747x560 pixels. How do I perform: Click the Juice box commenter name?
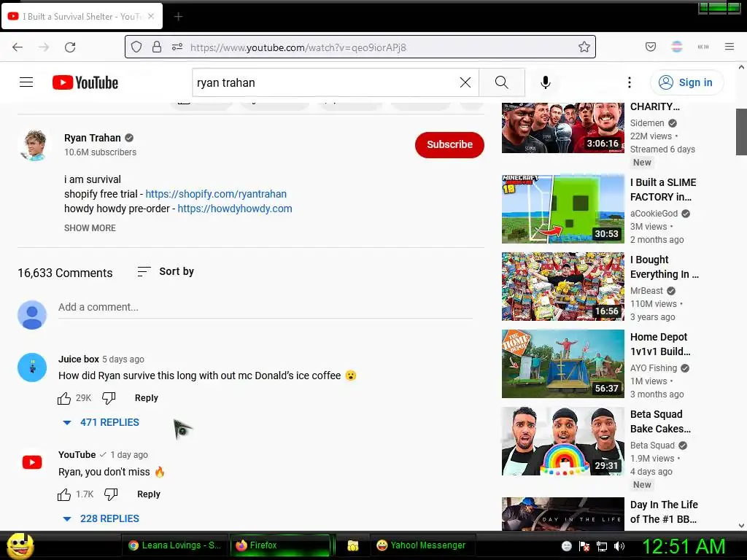click(79, 359)
